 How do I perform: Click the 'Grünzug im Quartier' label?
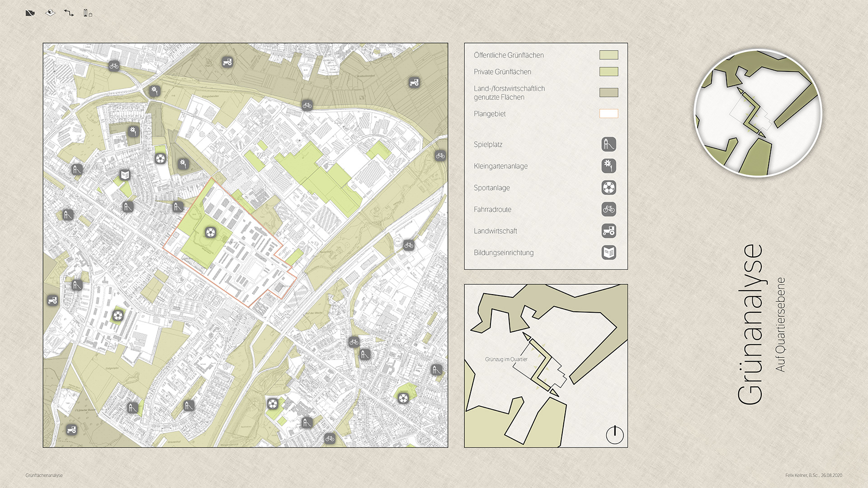(x=506, y=359)
